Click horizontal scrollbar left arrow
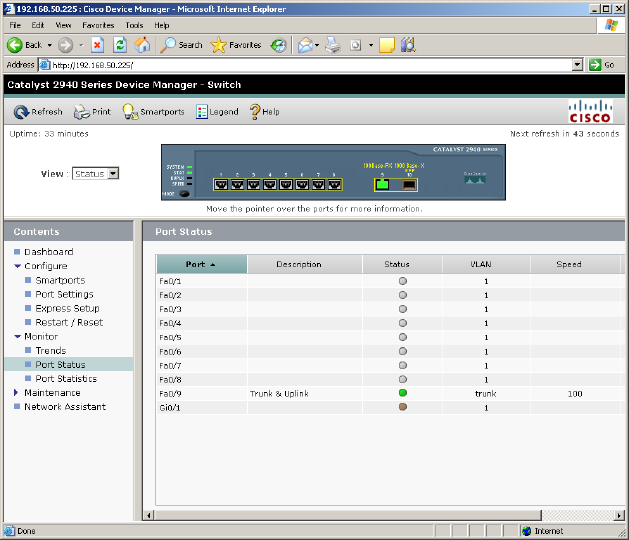The width and height of the screenshot is (629, 540). [149, 515]
